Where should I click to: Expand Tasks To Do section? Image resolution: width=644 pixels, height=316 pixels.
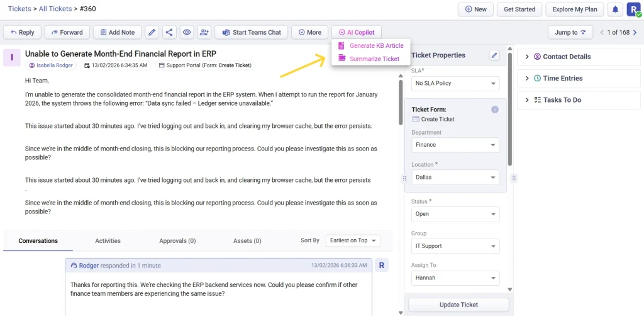pyautogui.click(x=579, y=100)
